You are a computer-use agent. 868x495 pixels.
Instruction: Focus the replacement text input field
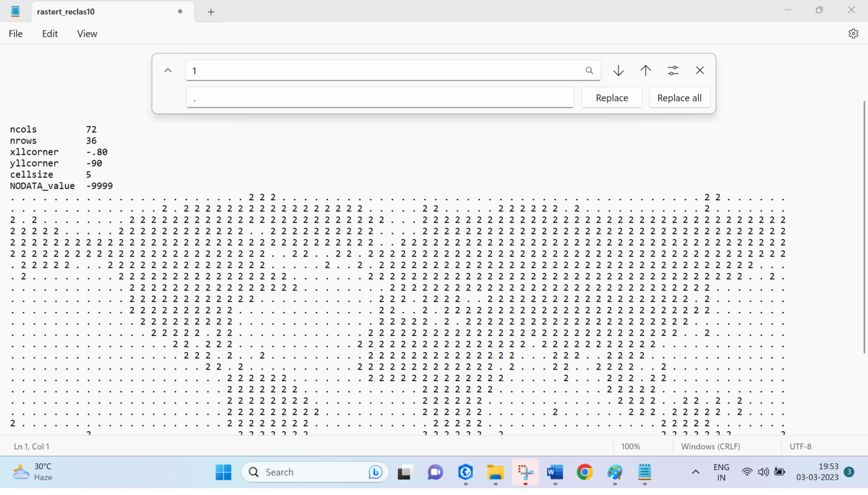380,97
